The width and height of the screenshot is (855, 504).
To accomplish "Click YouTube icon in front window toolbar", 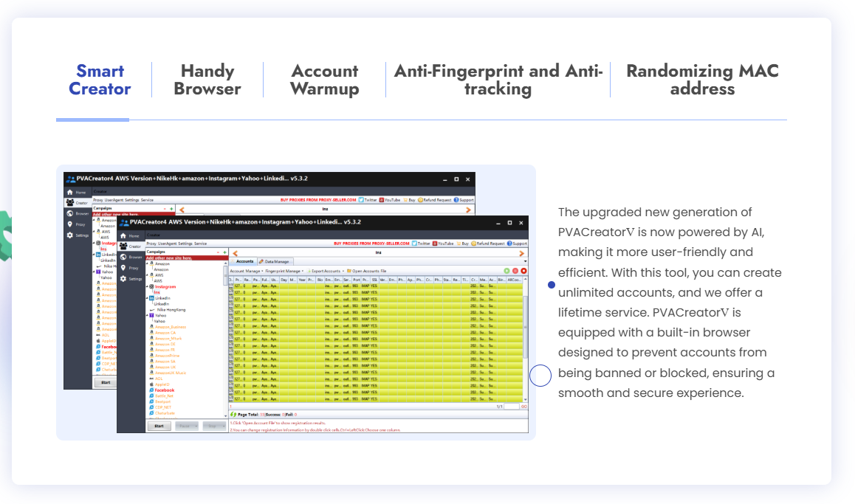I will 435,244.
